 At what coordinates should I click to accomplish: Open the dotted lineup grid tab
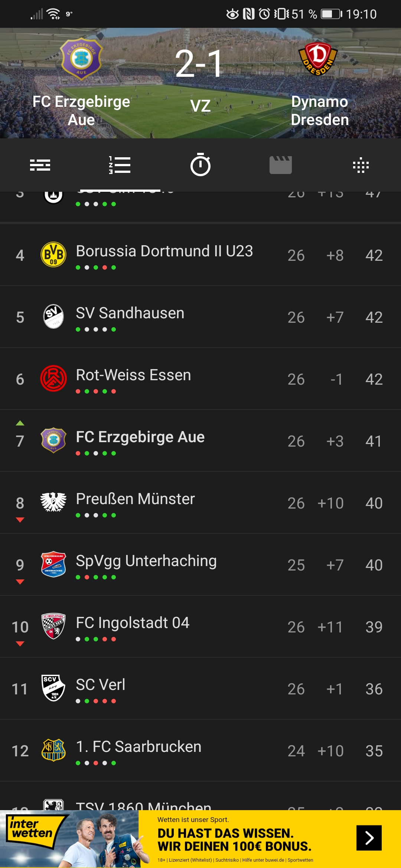[x=361, y=165]
